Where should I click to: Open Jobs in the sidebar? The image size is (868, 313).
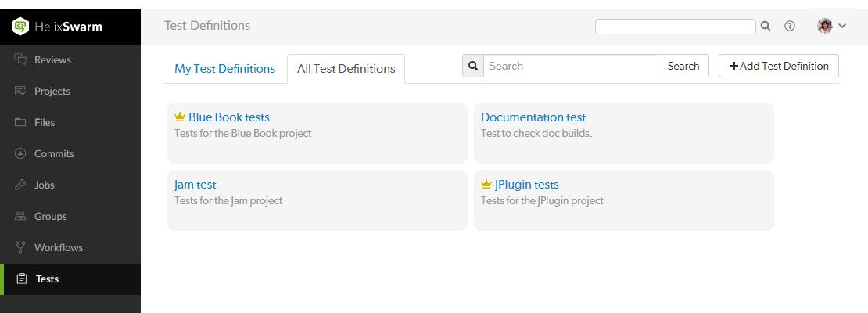70,185
